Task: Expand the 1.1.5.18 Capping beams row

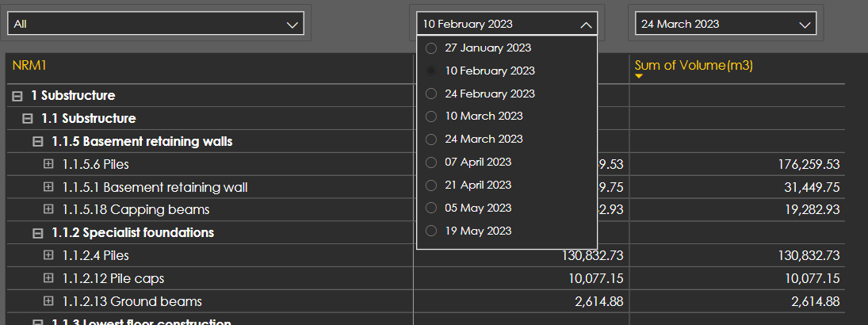Action: pos(48,210)
